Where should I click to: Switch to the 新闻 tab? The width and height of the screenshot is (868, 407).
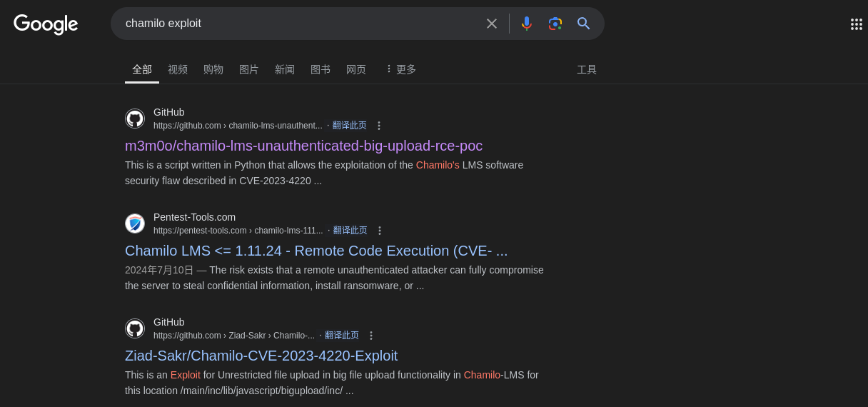(x=285, y=70)
